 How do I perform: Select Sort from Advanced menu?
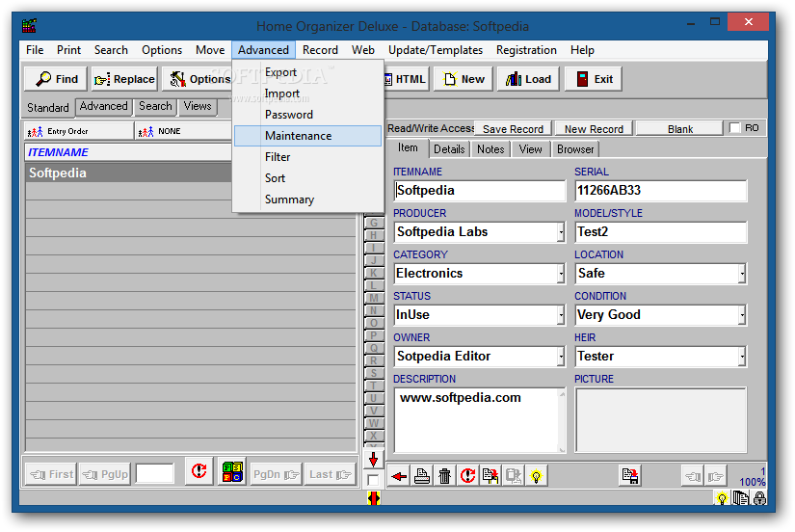tap(307, 178)
